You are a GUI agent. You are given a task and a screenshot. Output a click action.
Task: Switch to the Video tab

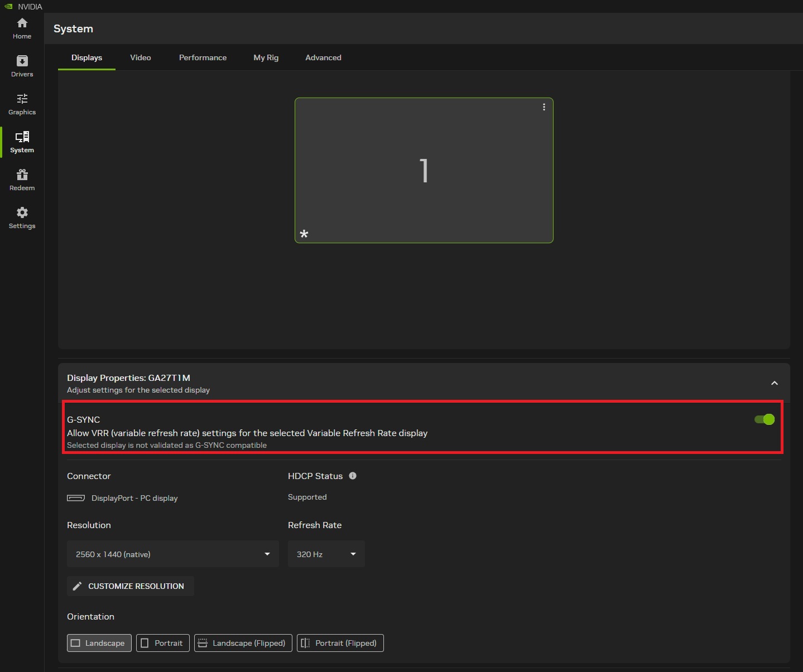[141, 57]
